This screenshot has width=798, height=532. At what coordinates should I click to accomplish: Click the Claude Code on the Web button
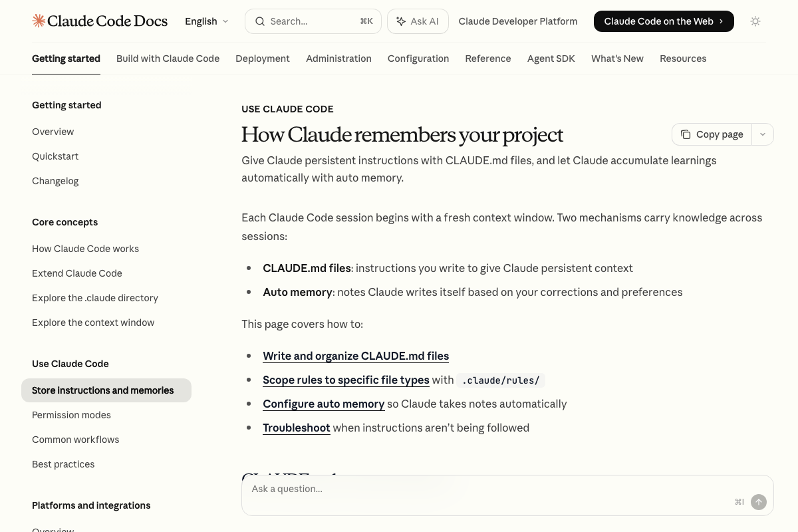pyautogui.click(x=664, y=21)
